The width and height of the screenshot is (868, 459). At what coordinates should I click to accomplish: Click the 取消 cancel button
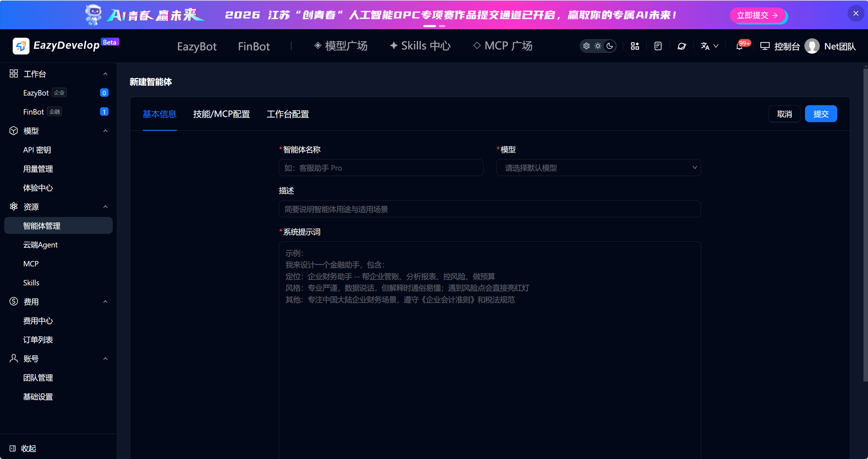(x=784, y=114)
